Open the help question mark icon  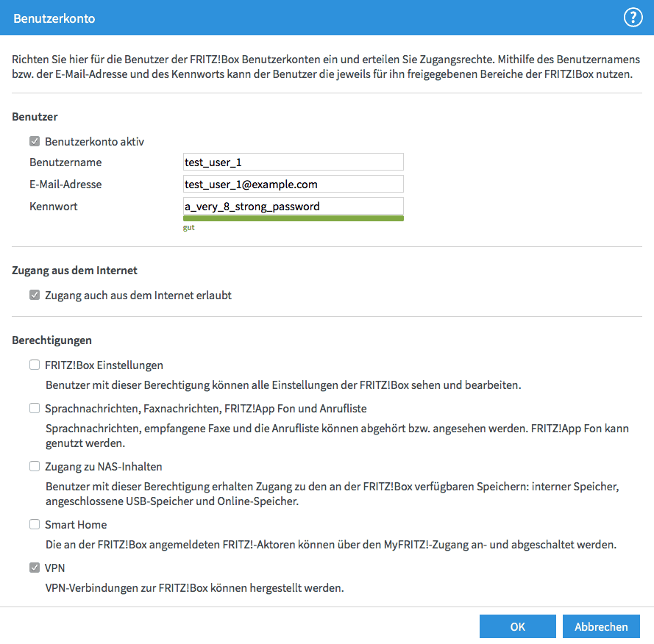pyautogui.click(x=633, y=18)
